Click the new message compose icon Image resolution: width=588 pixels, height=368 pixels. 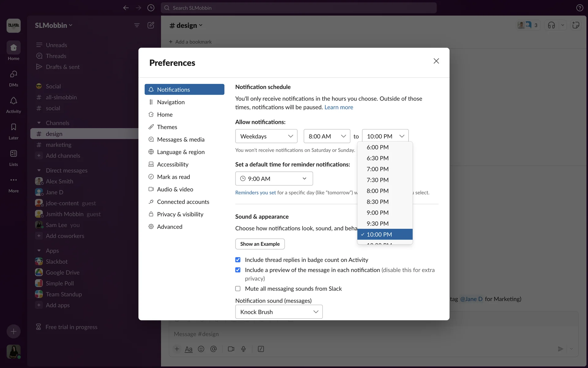151,25
